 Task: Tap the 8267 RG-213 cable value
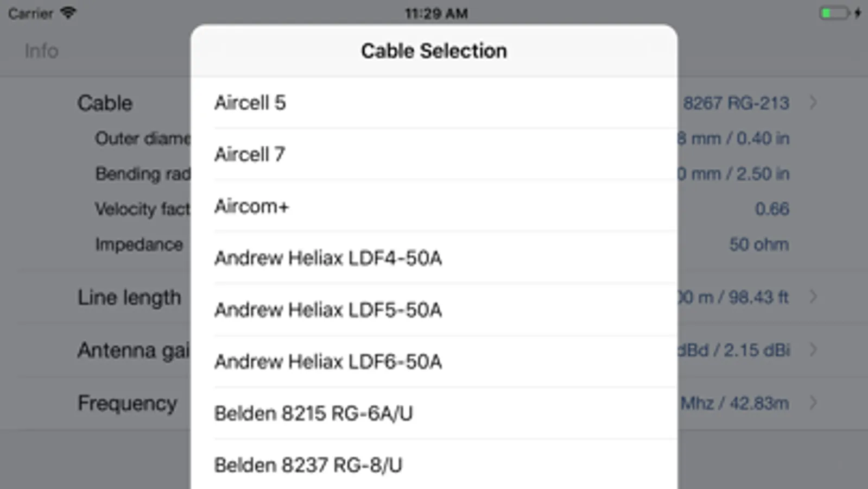click(x=736, y=103)
